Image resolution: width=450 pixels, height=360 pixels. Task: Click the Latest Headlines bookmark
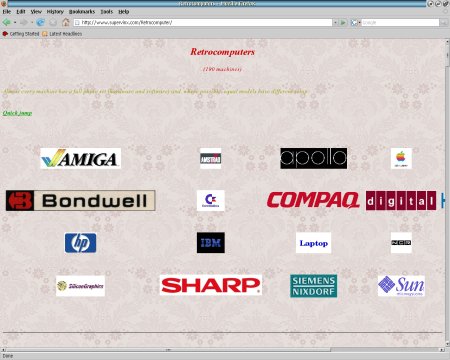[62, 34]
